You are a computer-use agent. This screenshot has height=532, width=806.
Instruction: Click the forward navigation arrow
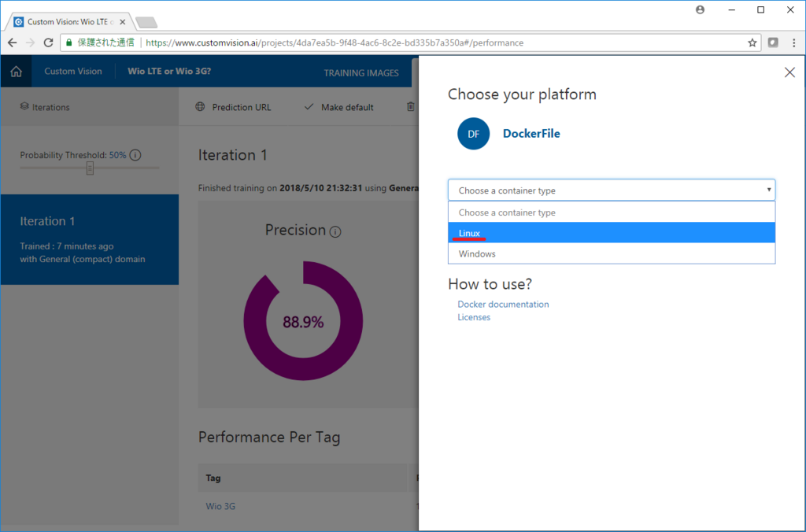point(31,42)
